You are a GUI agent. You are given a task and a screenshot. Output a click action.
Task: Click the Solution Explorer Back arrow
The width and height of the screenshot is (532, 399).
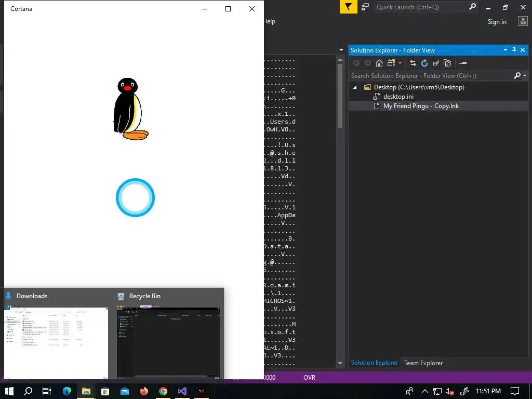[x=356, y=63]
